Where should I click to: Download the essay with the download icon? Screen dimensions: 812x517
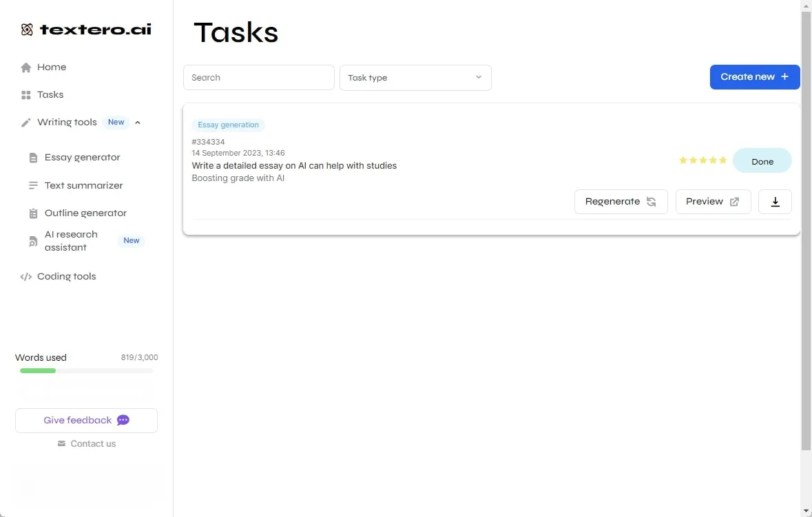point(775,202)
